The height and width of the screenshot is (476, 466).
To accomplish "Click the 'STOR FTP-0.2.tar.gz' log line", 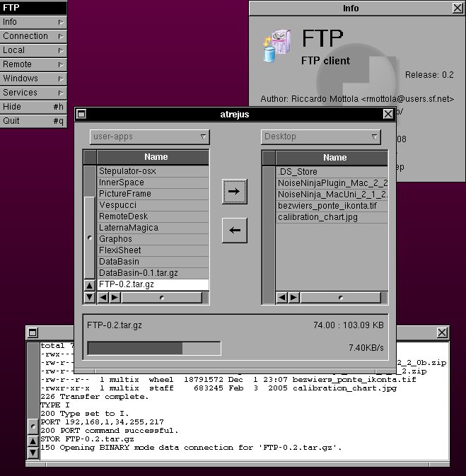I will click(x=87, y=439).
